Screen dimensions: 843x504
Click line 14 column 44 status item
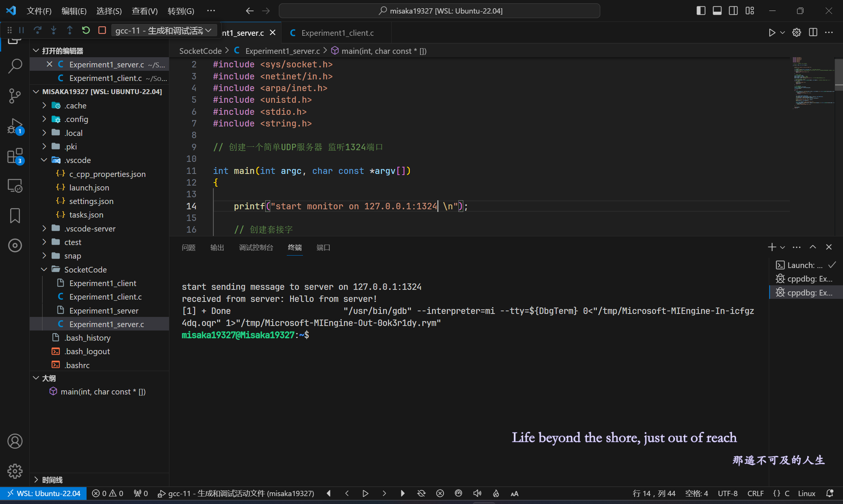(x=654, y=493)
